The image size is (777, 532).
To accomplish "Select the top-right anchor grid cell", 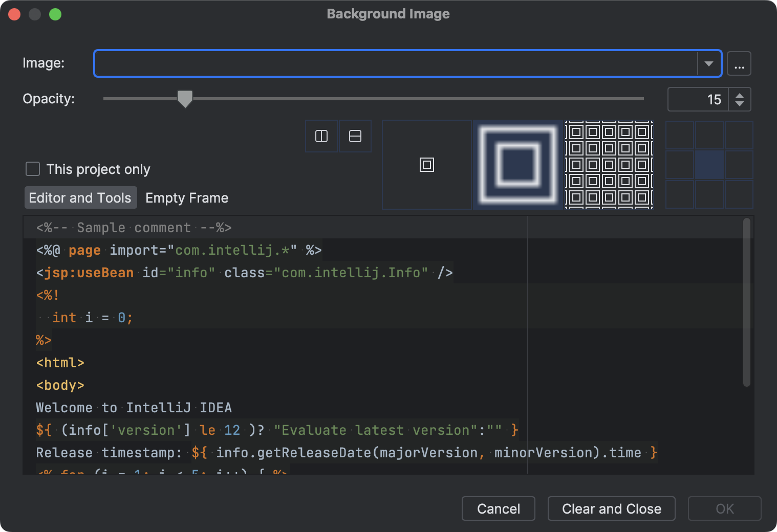I will tap(739, 136).
